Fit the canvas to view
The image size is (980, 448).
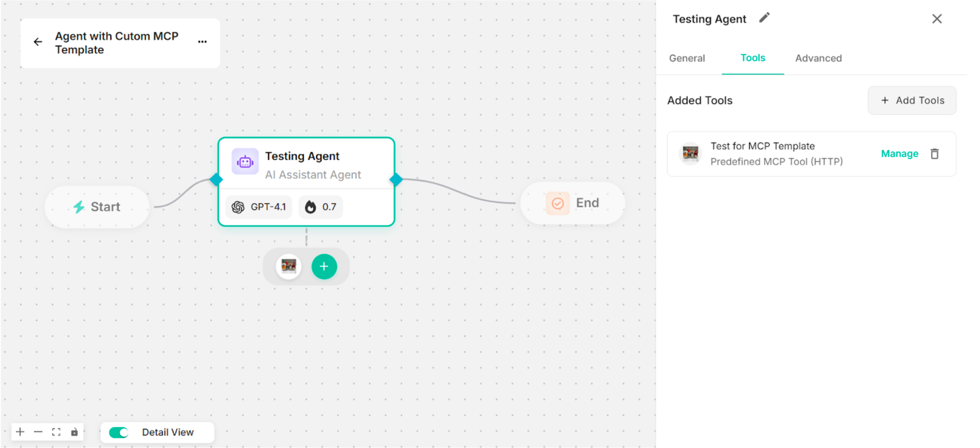(x=56, y=432)
